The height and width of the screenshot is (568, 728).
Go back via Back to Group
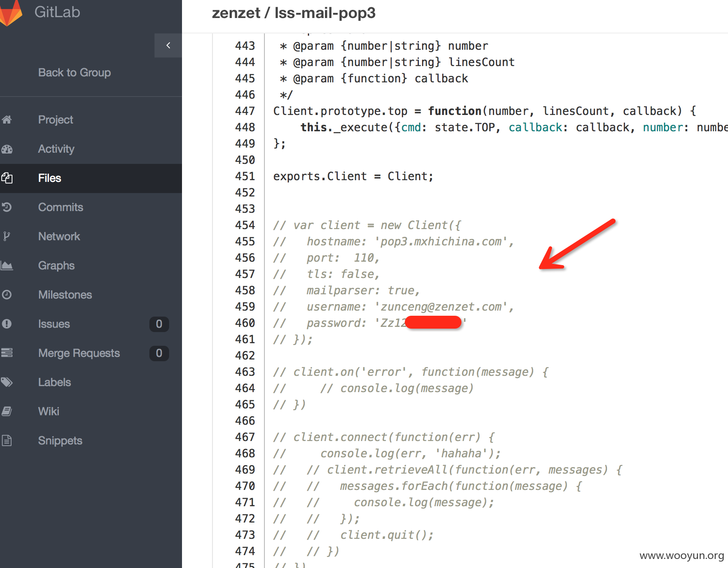74,73
